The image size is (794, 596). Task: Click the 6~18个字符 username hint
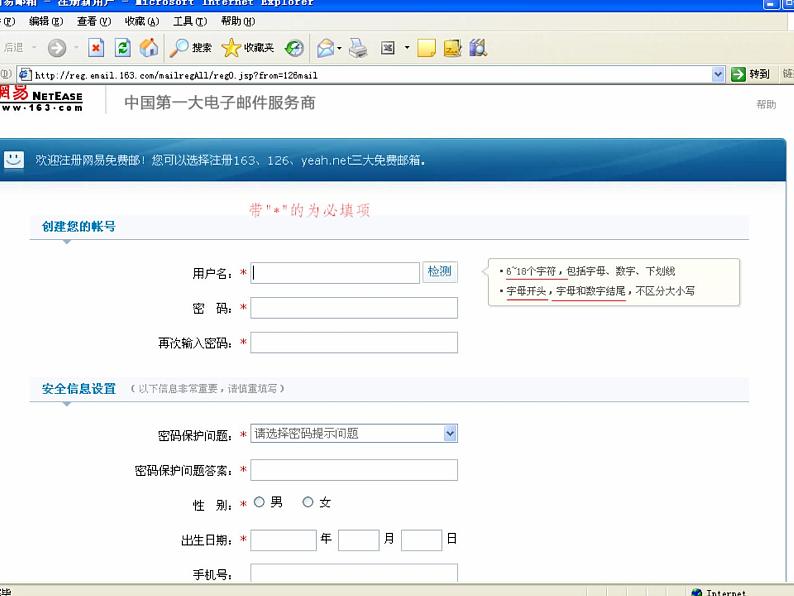click(530, 271)
